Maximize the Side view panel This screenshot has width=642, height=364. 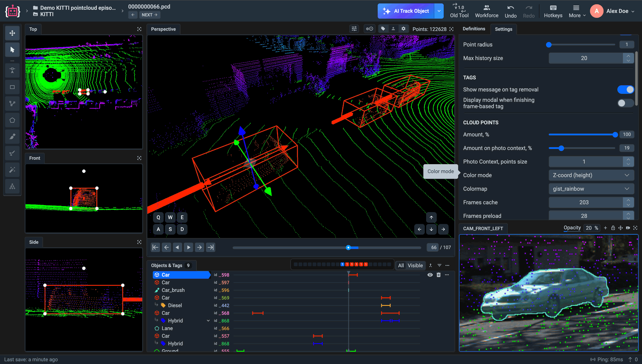tap(139, 242)
